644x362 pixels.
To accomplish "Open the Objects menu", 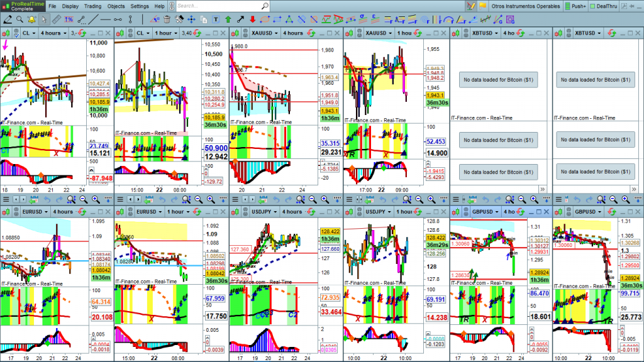I will pyautogui.click(x=116, y=6).
